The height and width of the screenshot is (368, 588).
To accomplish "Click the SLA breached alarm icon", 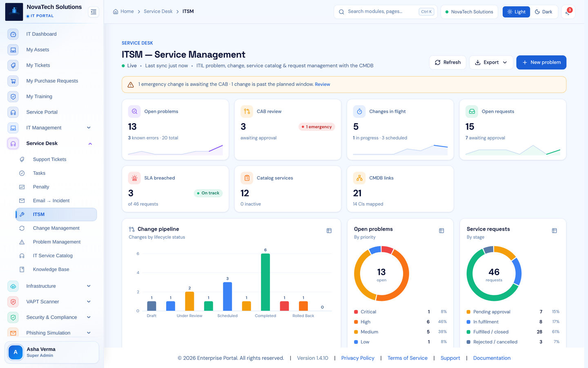I will click(134, 178).
